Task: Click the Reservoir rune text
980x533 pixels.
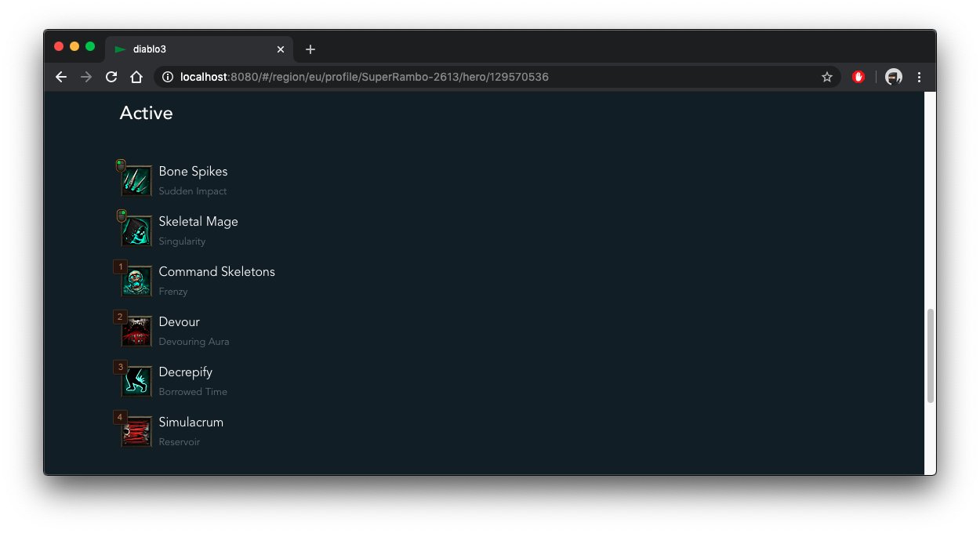Action: [179, 442]
